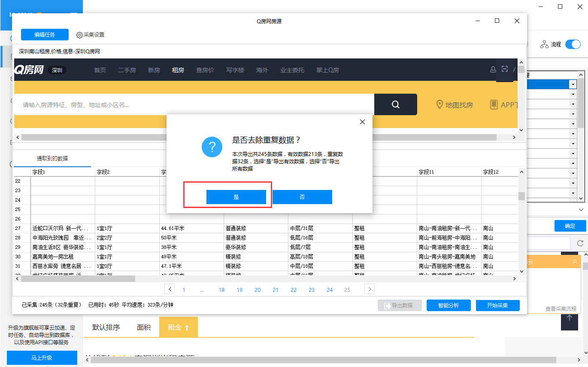The width and height of the screenshot is (588, 367).
Task: Open the 海外 navigation item
Action: point(262,70)
